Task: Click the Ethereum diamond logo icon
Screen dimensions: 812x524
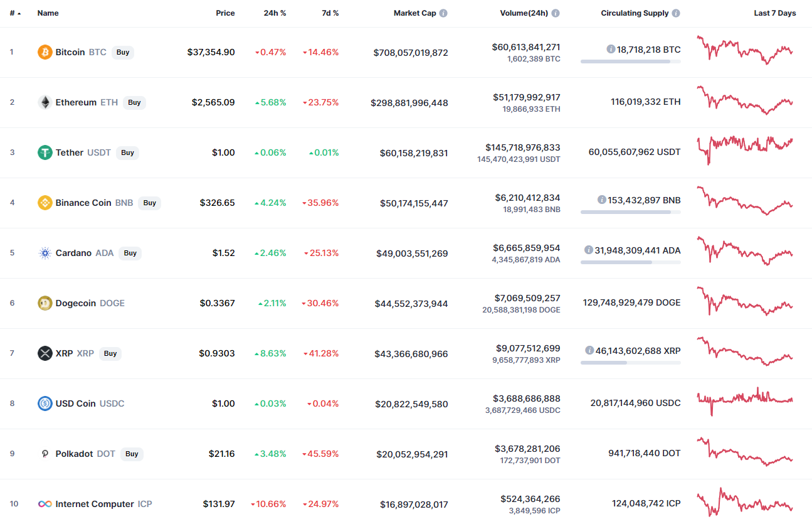Action: pyautogui.click(x=45, y=102)
